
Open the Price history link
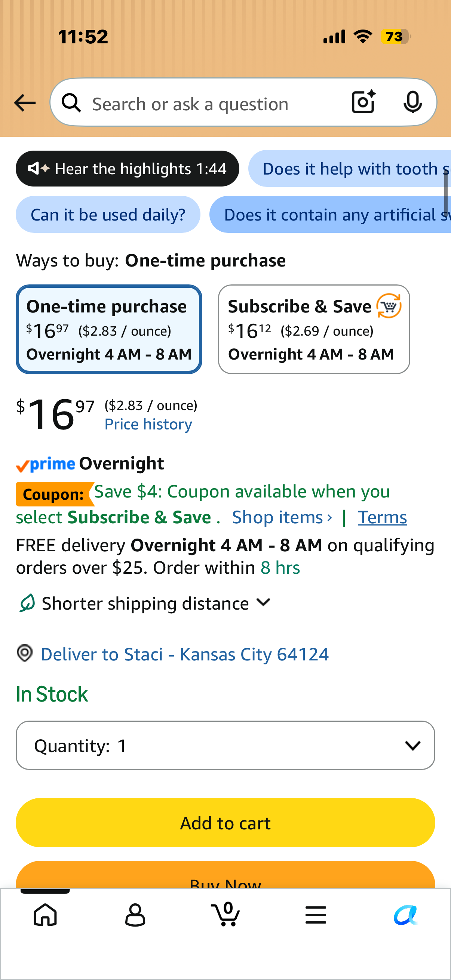tap(148, 424)
